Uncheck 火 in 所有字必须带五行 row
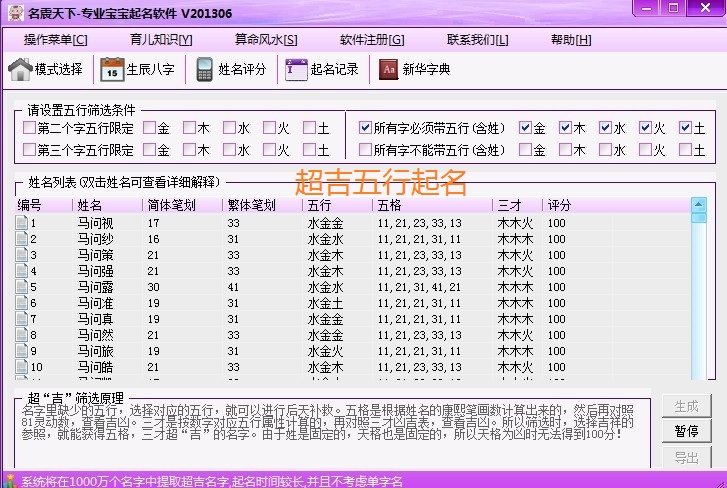Screen dimensions: 727x488 645,127
